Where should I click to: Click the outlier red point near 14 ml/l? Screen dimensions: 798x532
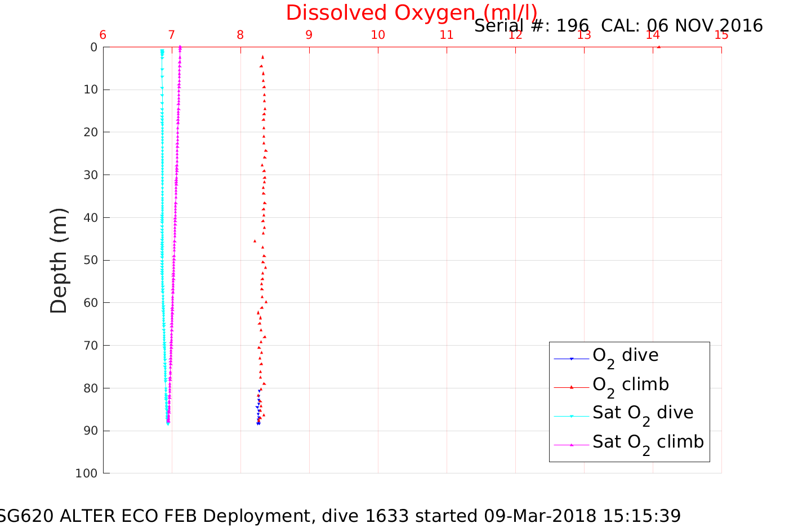click(659, 47)
